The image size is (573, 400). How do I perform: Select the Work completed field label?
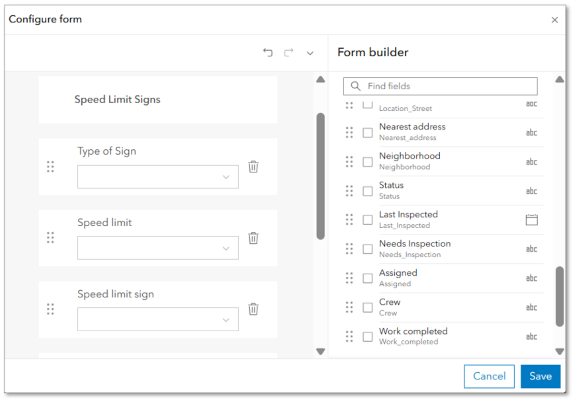point(413,331)
